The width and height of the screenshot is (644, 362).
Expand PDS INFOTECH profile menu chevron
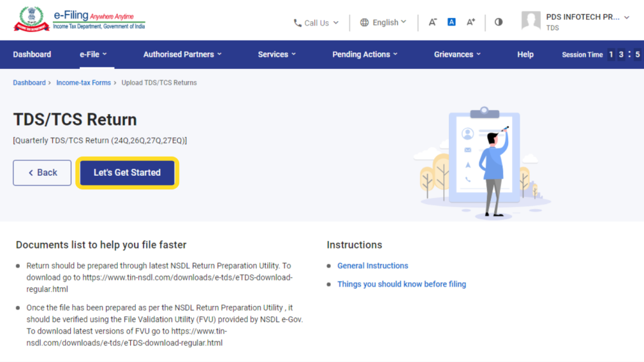coord(627,17)
